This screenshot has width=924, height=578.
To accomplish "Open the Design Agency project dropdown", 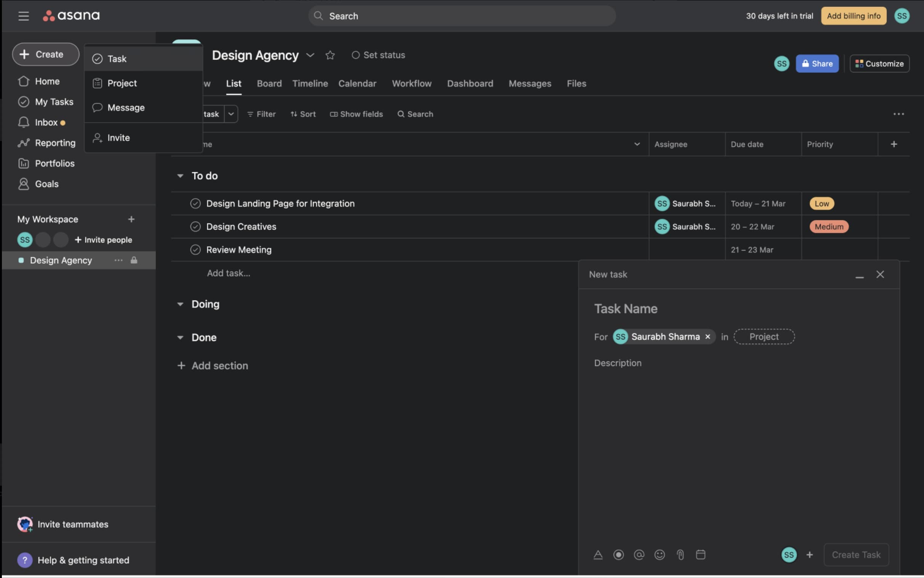I will click(310, 55).
